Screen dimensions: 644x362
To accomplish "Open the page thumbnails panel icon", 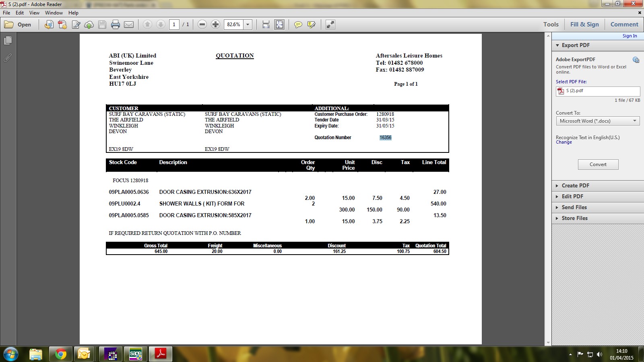I will (x=8, y=41).
